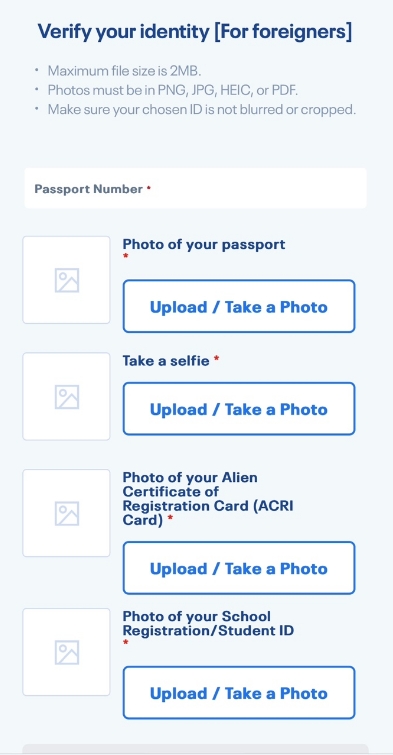Click the 'Take a selfie' label text

pos(166,360)
